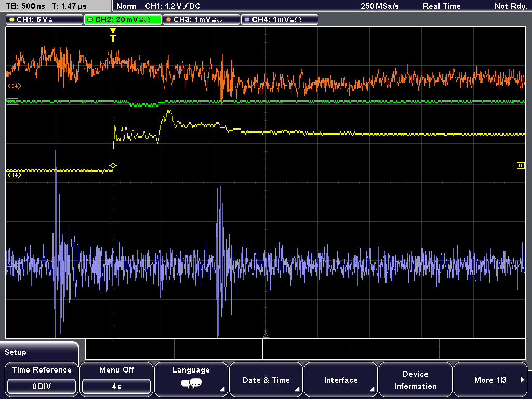Open the Menu Off setting
Viewport: 532px width, 399px height.
(116, 379)
